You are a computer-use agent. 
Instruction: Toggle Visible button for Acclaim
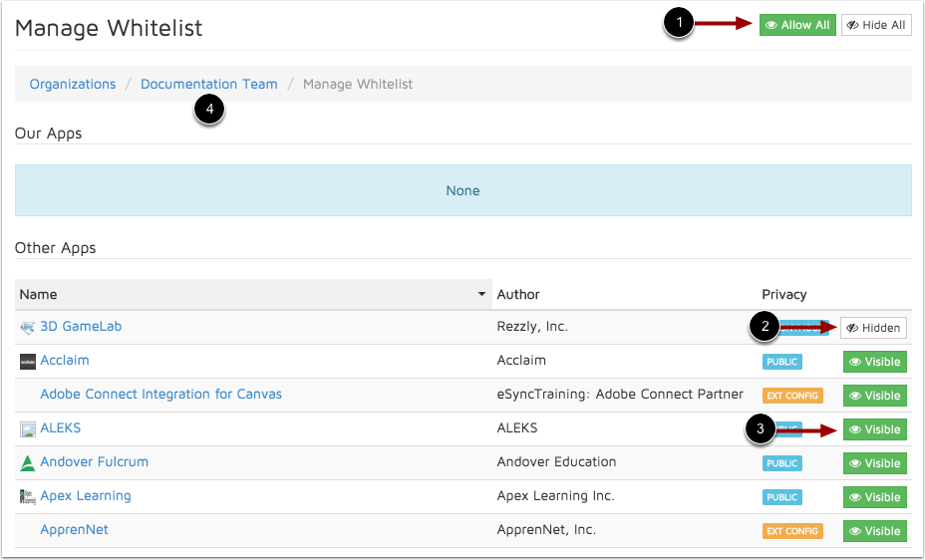point(875,362)
